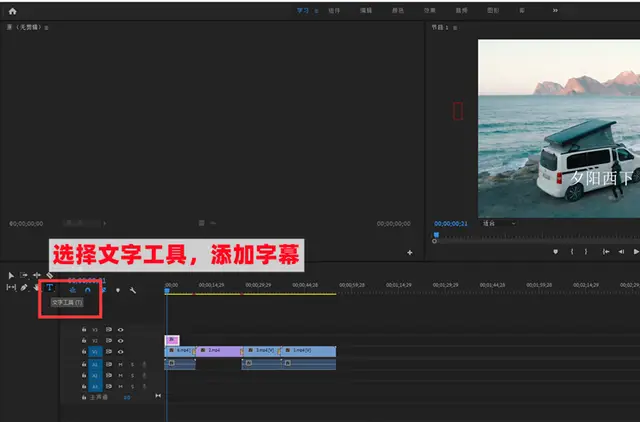Screen dimensions: 640x422
Task: Click the V3 track label
Action: click(95, 330)
